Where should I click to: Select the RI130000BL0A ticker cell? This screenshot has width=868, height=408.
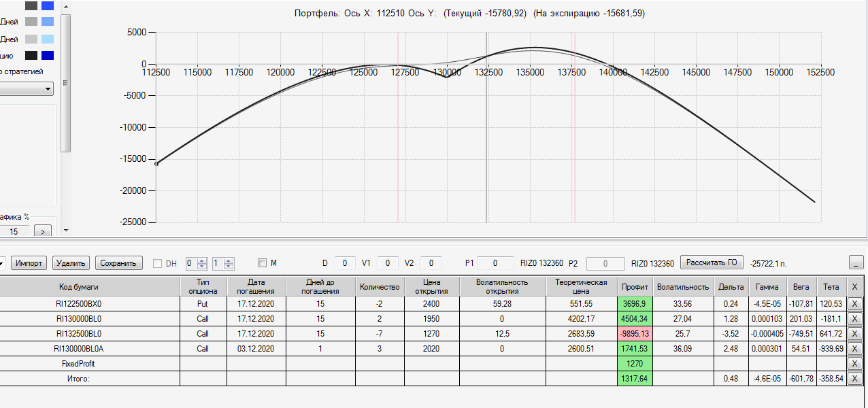point(88,349)
